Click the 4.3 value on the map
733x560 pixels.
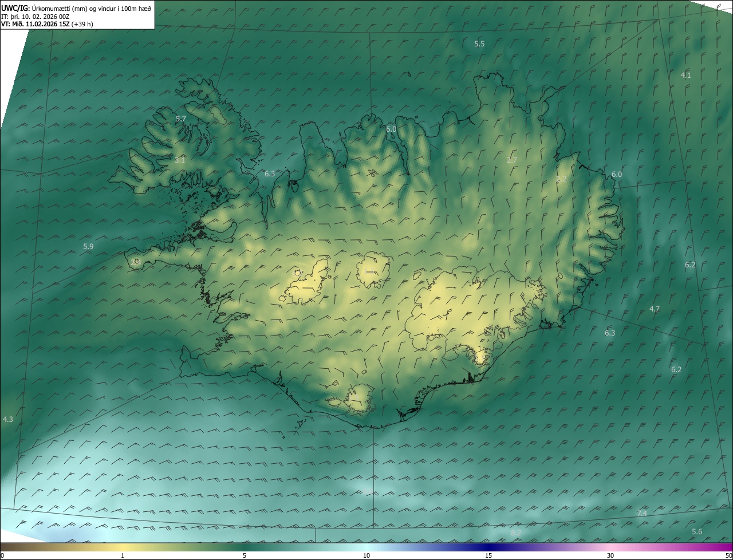coord(7,419)
